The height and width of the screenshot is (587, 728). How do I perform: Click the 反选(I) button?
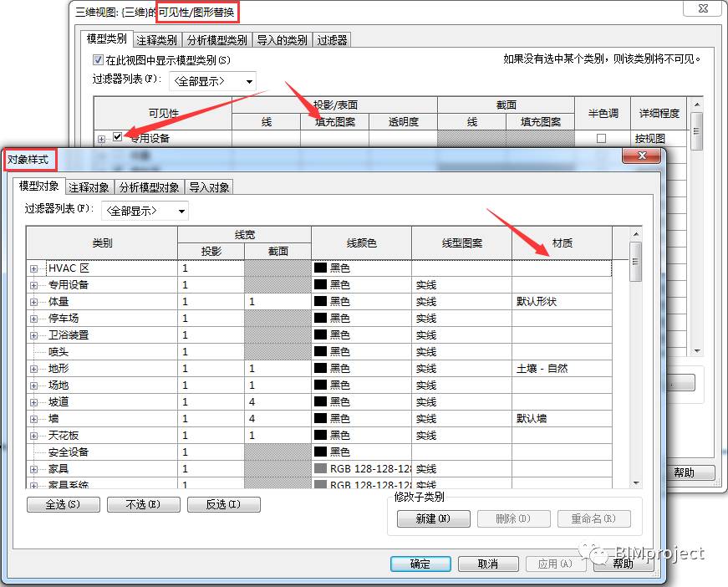[224, 504]
